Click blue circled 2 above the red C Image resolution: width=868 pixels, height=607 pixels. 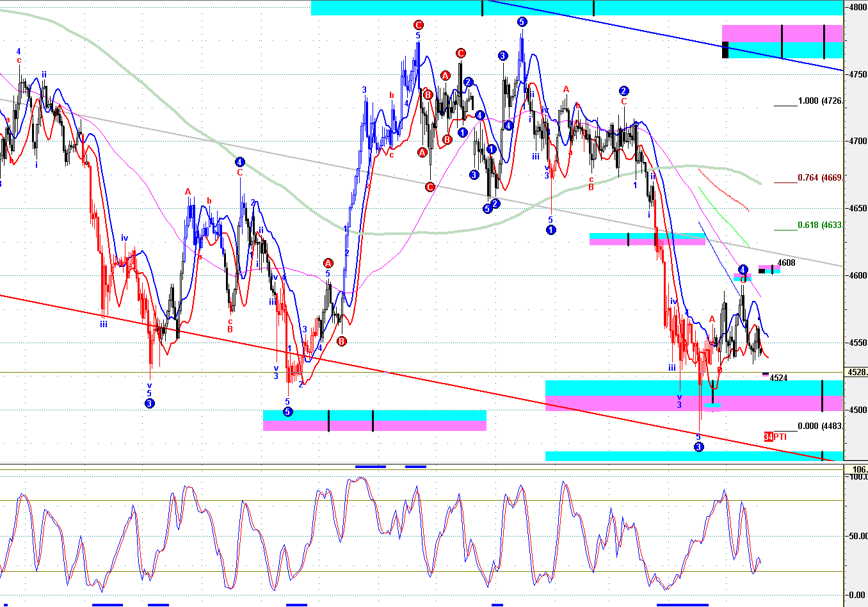click(x=624, y=91)
